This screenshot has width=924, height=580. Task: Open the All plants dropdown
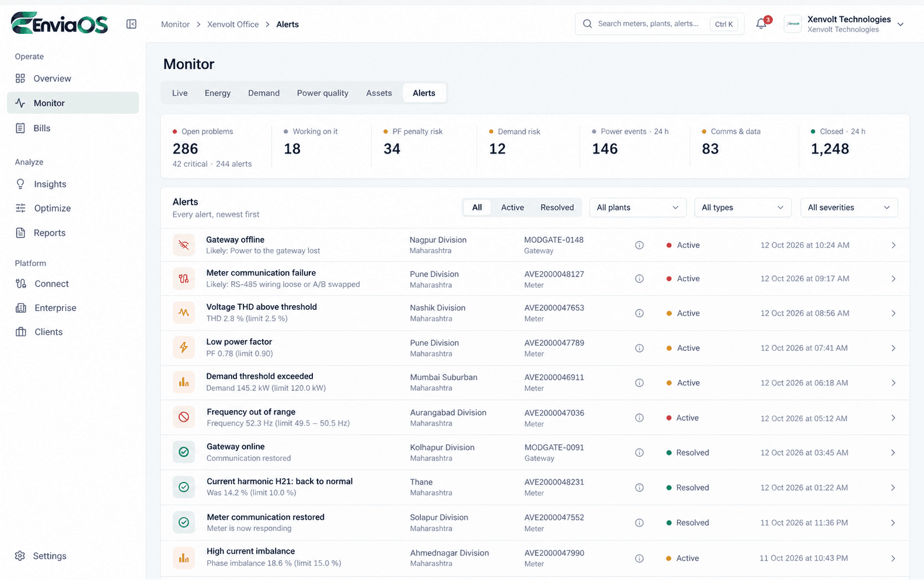(637, 208)
